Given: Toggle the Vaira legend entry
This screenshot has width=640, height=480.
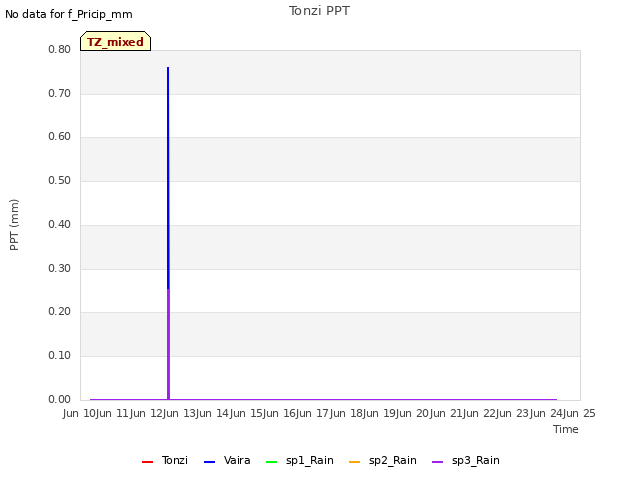Looking at the screenshot, I should click(x=227, y=460).
